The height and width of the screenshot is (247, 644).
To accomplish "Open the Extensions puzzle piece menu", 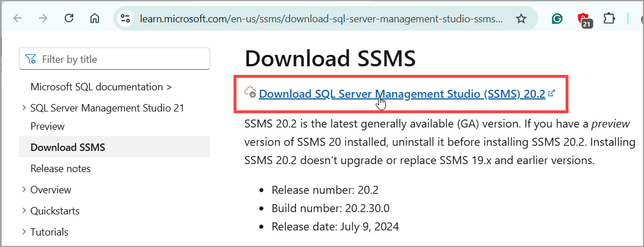I will pos(609,18).
